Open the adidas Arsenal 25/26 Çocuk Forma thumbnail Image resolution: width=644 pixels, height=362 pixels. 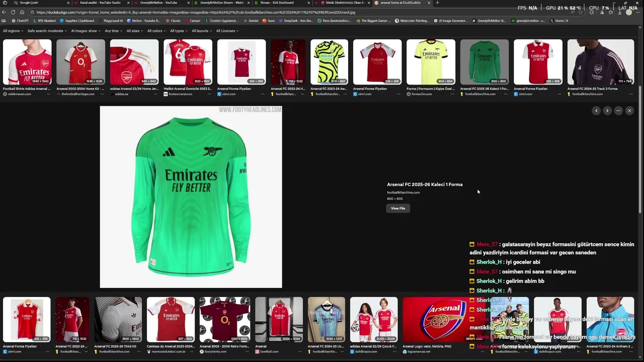pos(374,320)
